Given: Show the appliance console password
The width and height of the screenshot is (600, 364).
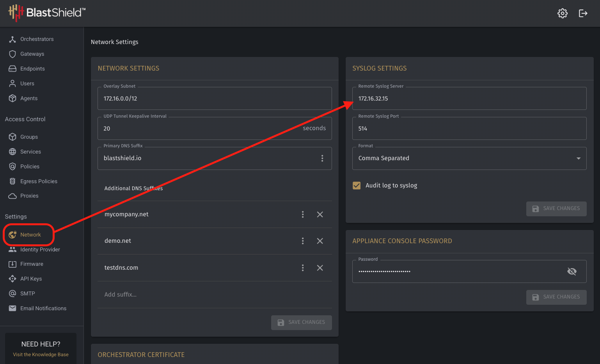Looking at the screenshot, I should click(572, 271).
